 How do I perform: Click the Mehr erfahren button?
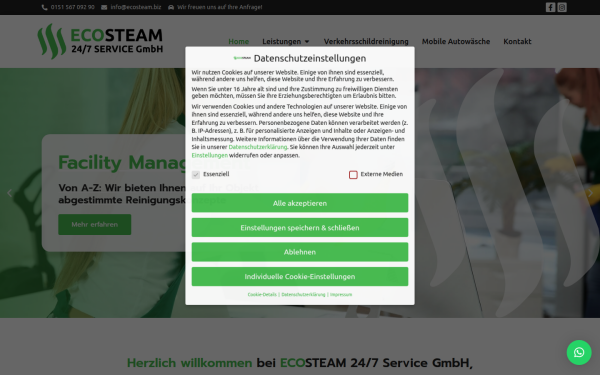point(95,225)
